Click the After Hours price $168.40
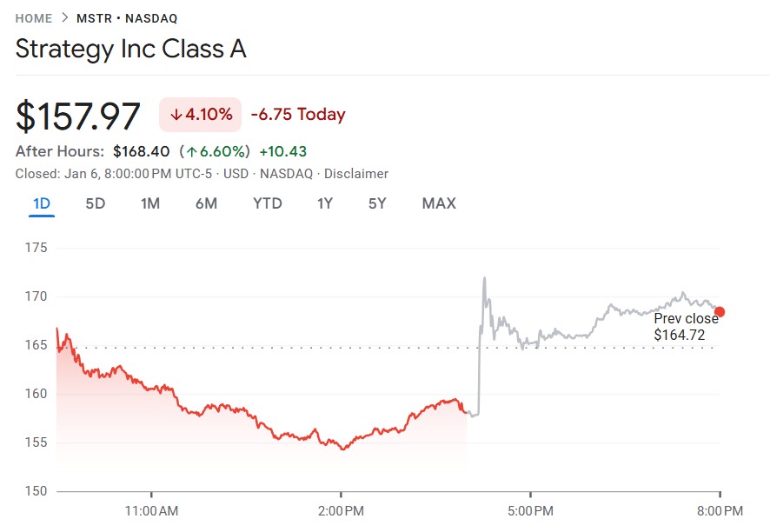770x532 pixels. (143, 150)
